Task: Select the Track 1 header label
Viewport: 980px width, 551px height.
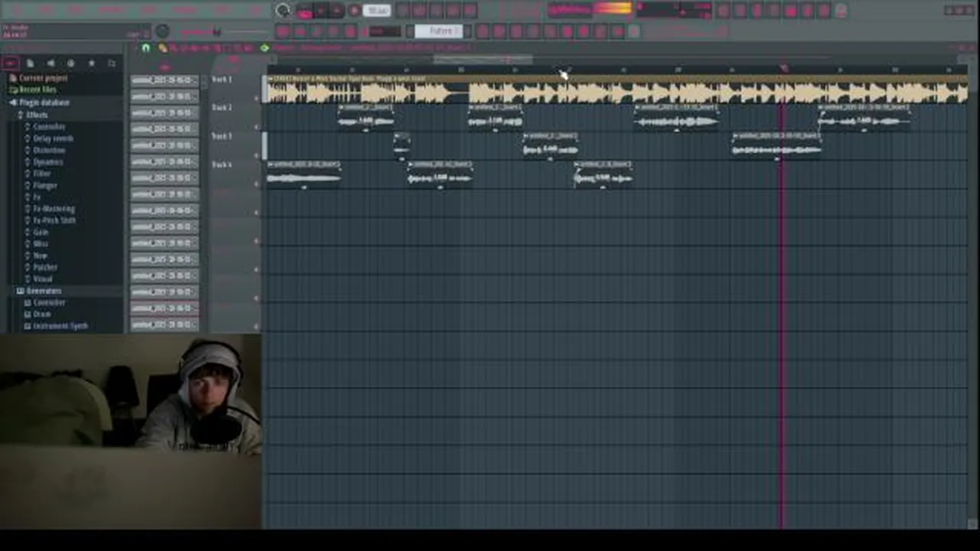Action: pos(222,80)
